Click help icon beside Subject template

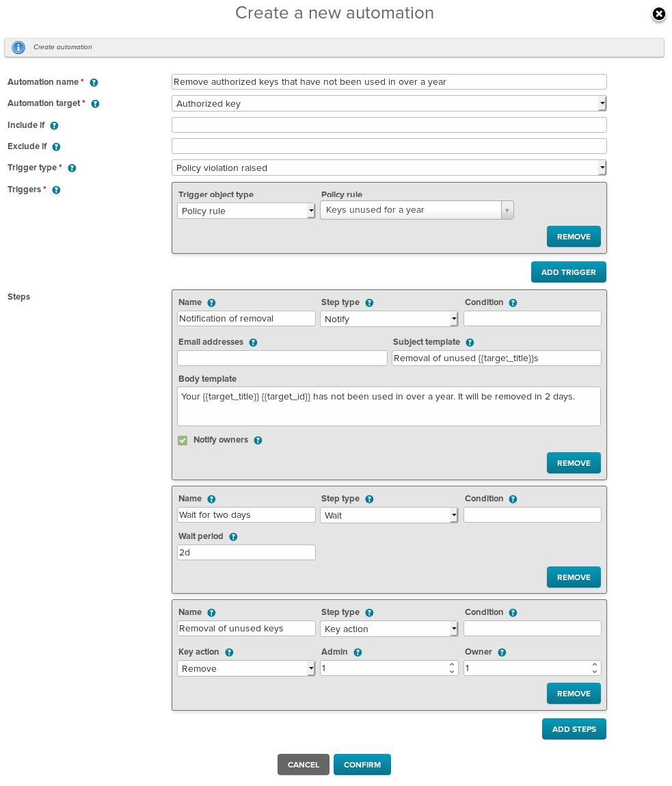(470, 343)
